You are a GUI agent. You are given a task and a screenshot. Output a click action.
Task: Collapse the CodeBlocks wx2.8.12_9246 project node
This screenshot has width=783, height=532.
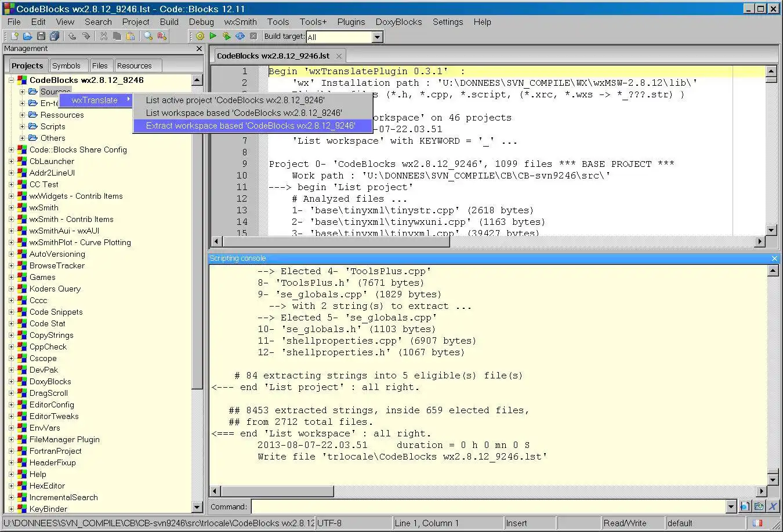click(11, 80)
